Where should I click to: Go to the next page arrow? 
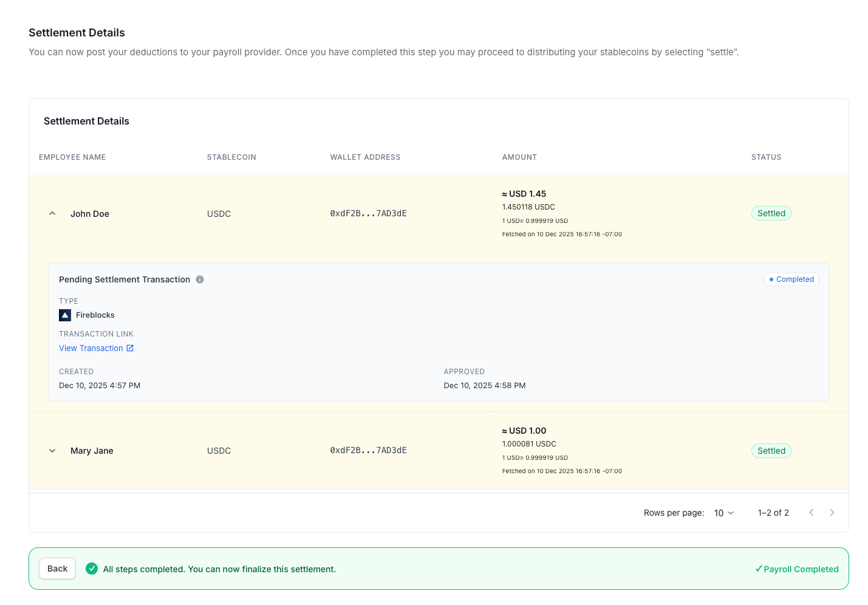(832, 513)
